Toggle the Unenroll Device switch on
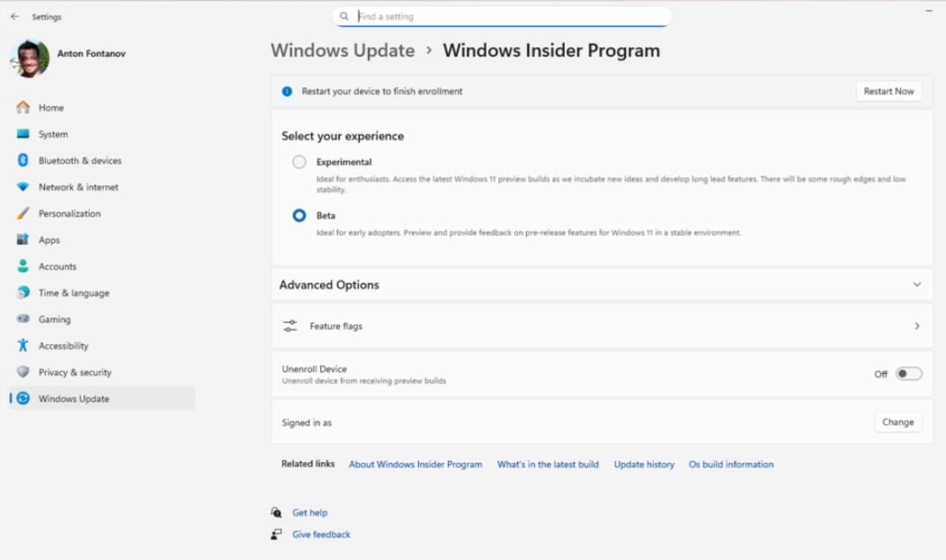946x560 pixels. pos(908,373)
